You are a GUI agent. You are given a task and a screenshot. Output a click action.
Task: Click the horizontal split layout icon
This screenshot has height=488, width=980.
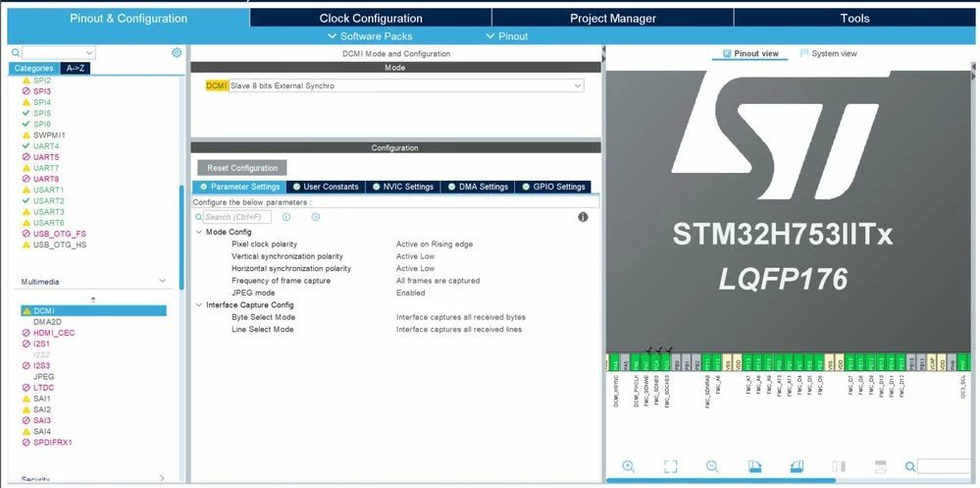click(881, 466)
